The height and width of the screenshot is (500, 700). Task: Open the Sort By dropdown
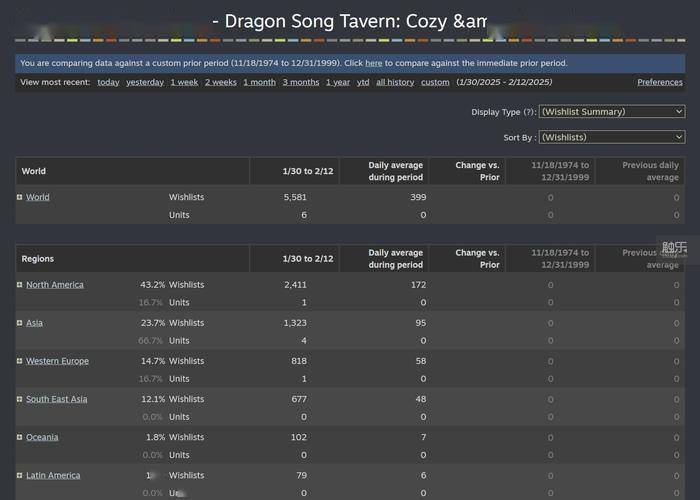coord(612,137)
